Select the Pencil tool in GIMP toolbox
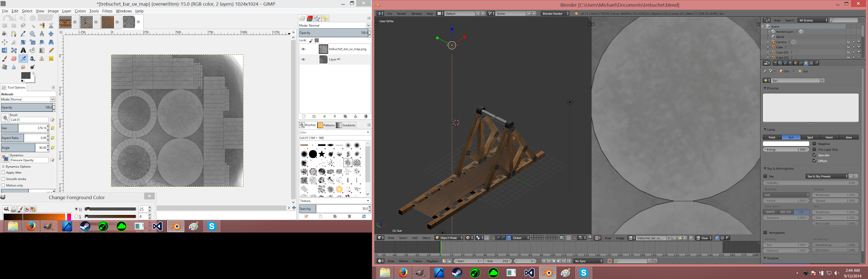The image size is (868, 279). click(51, 50)
